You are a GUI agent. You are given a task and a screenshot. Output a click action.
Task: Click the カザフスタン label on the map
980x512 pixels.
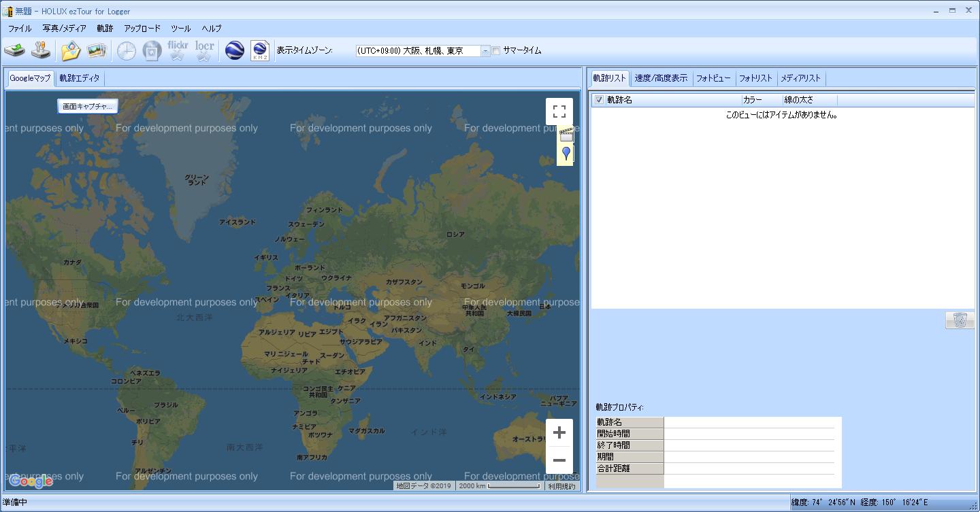pyautogui.click(x=404, y=282)
